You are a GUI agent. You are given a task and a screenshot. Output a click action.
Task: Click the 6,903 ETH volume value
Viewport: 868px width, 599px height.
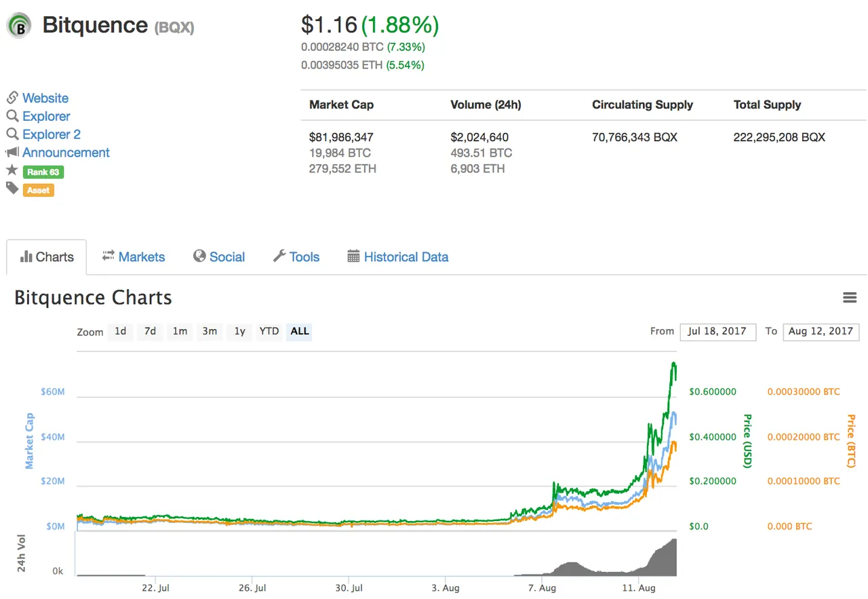pyautogui.click(x=477, y=168)
